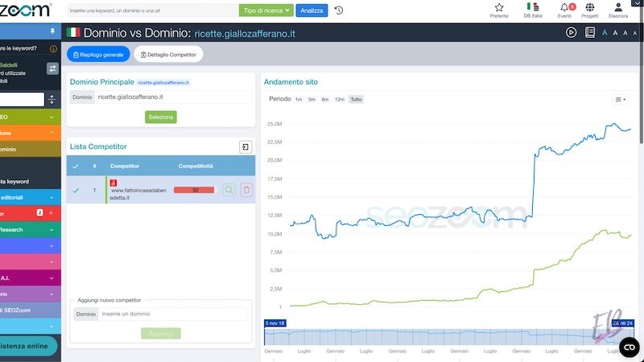Viewport: 644px width, 362px height.
Task: Click the video tutorial play icon
Action: 571,32
